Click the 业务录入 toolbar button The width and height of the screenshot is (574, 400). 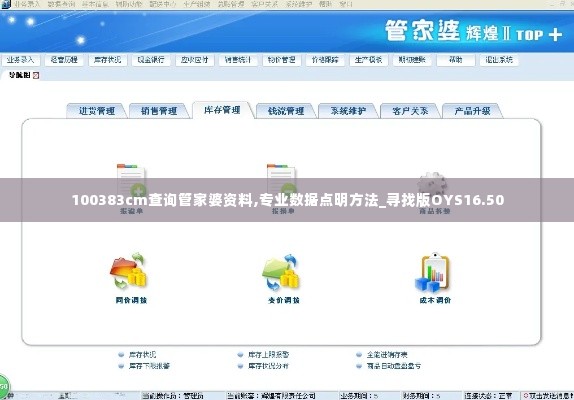[x=20, y=60]
